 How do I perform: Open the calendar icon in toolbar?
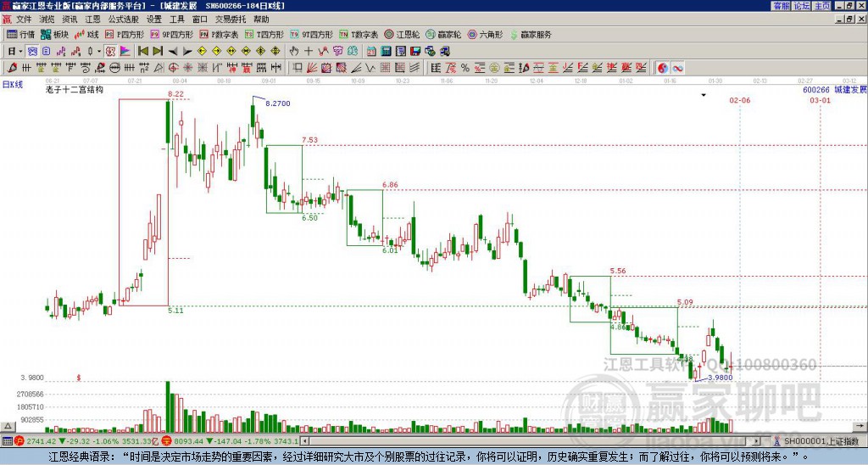point(371,52)
